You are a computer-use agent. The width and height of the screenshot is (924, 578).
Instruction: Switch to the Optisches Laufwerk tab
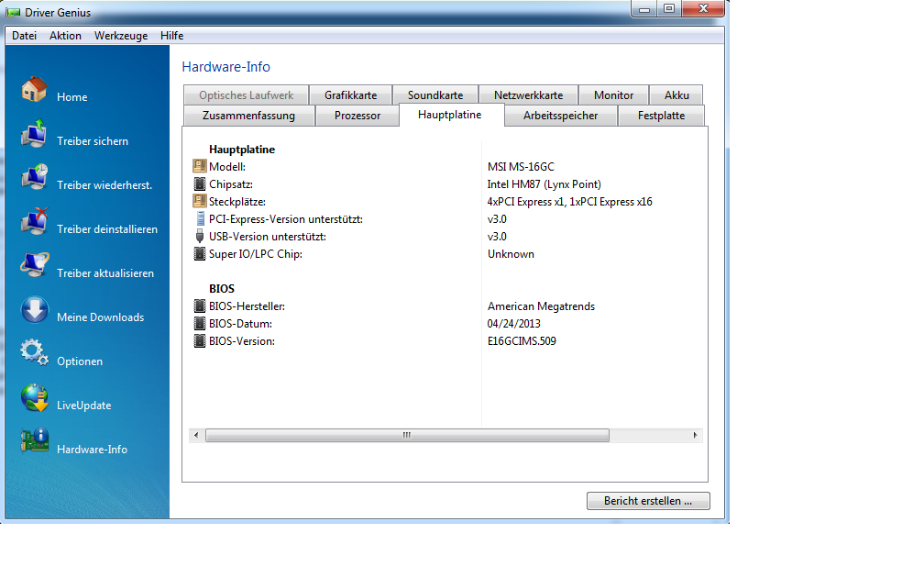[246, 95]
